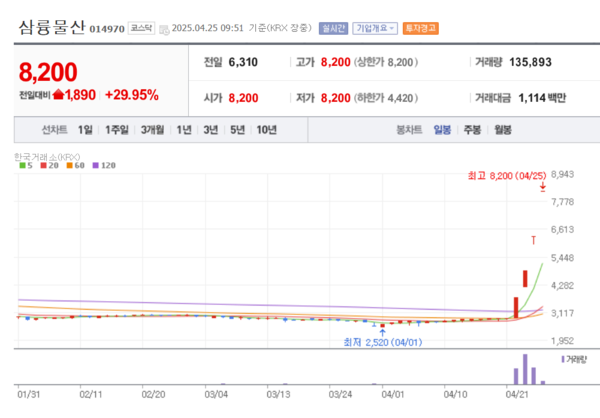600x418 pixels.
Task: Click the 시가 8,200 opening price value
Action: pos(243,98)
